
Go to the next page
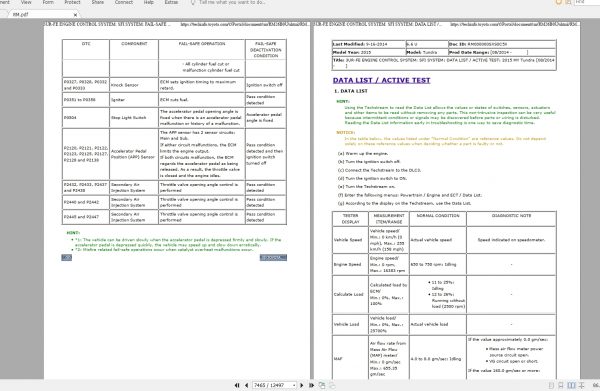(302, 385)
